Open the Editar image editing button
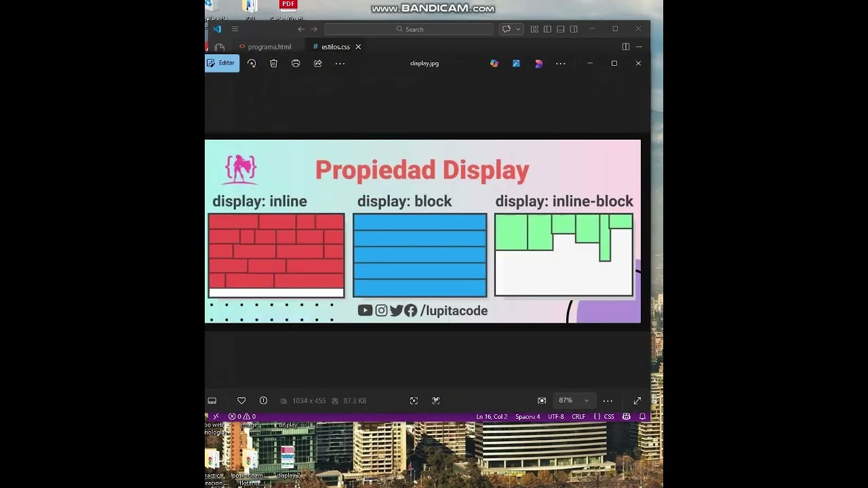This screenshot has height=488, width=868. pyautogui.click(x=222, y=63)
